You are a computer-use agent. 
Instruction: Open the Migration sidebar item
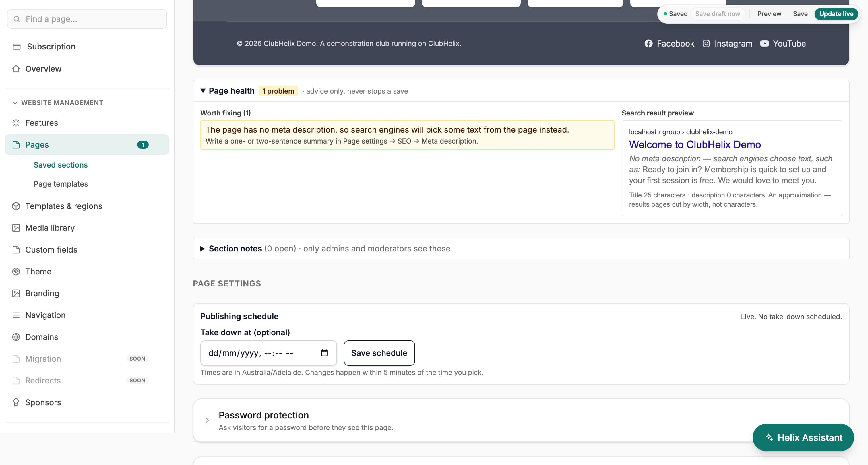87,359
